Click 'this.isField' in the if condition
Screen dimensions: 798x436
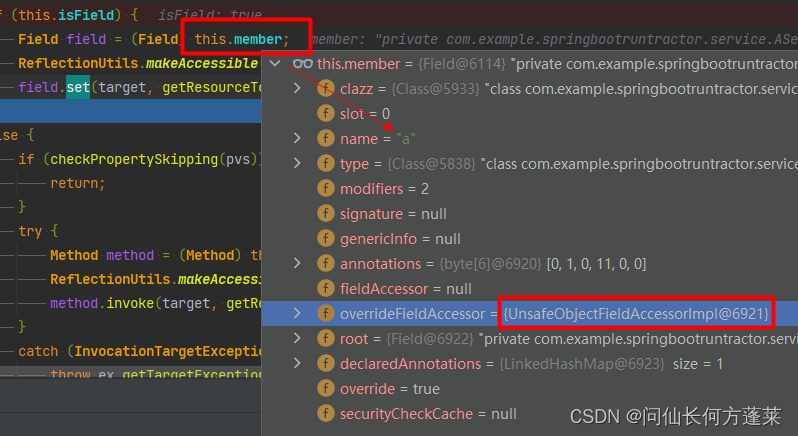point(66,15)
